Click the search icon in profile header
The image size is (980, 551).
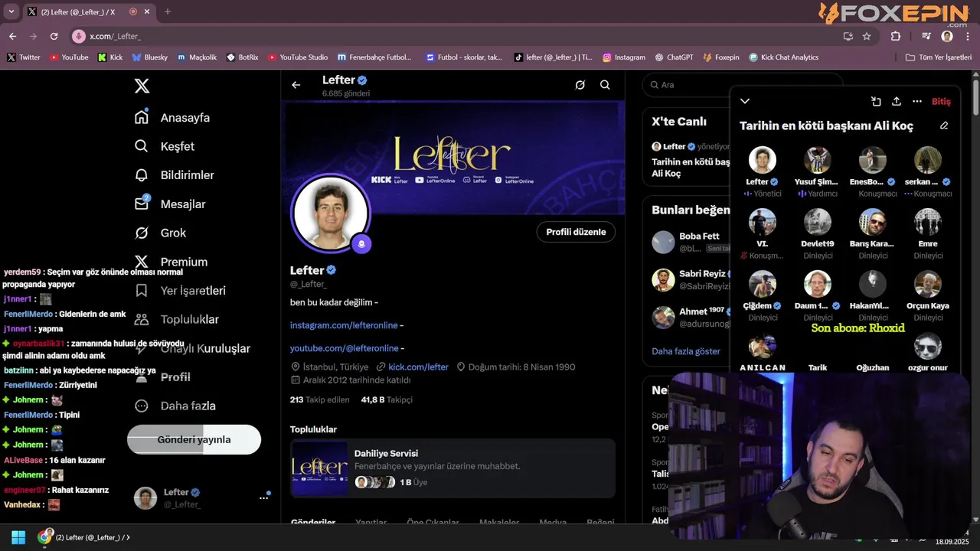[x=605, y=85]
